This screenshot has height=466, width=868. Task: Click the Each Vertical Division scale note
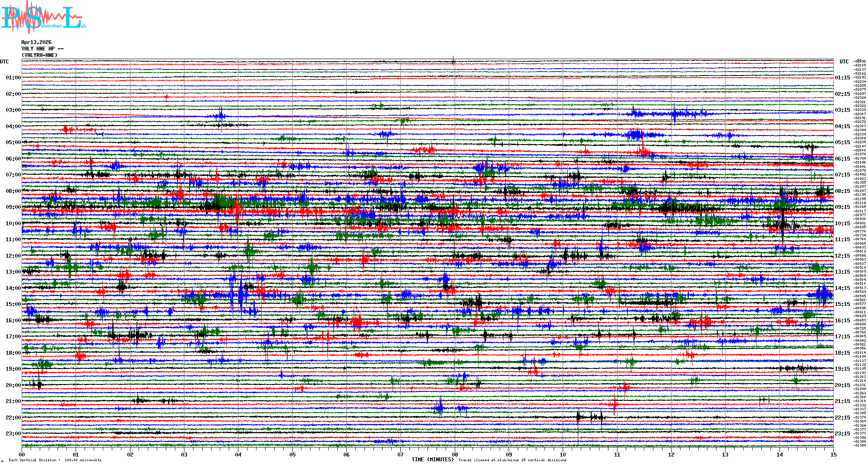click(55, 460)
